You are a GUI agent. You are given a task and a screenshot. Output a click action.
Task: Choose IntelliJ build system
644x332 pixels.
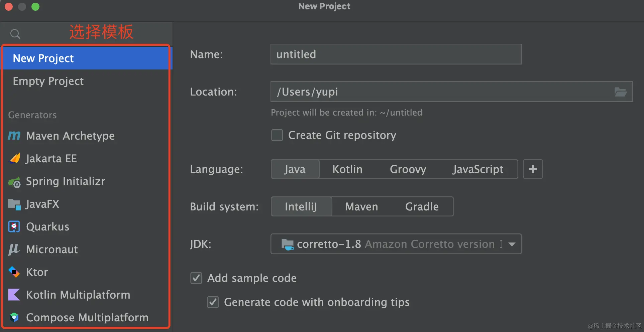(x=301, y=206)
